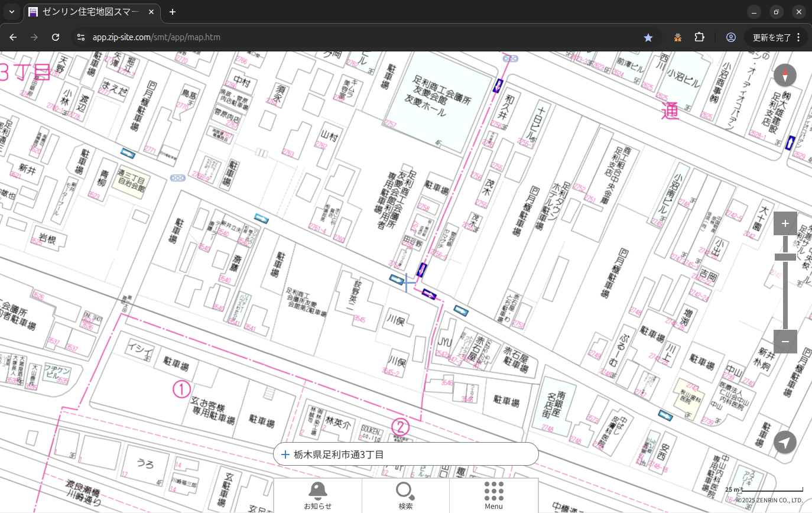The image size is (812, 513).
Task: Click the 小沼ビル building label
Action: (683, 79)
